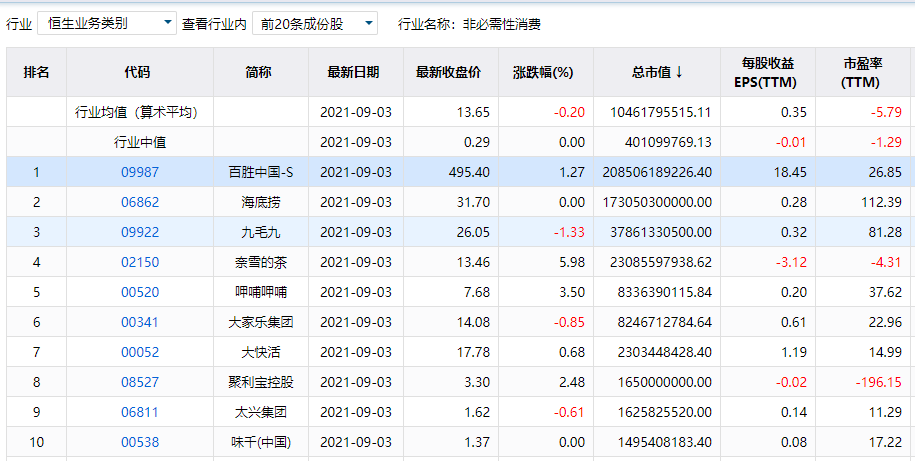Screen dimensions: 915x461
Task: Select the 海底捞 name cell
Action: pyautogui.click(x=261, y=202)
